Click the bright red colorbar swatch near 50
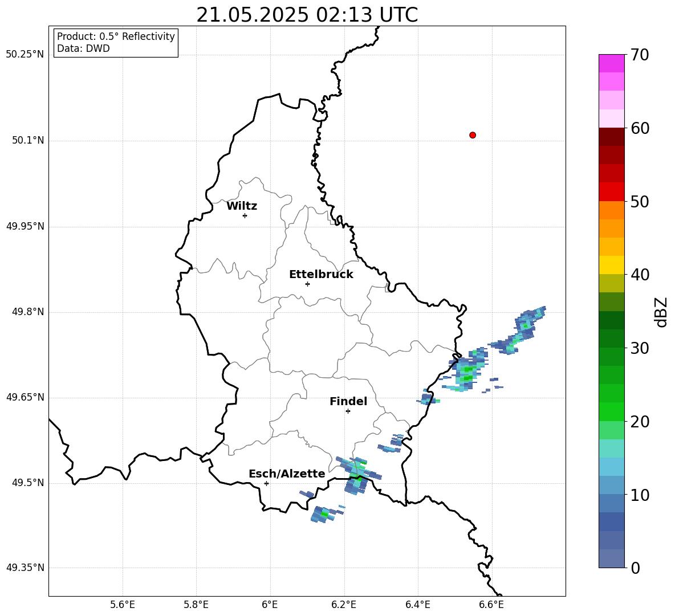The width and height of the screenshot is (675, 616). [x=612, y=192]
